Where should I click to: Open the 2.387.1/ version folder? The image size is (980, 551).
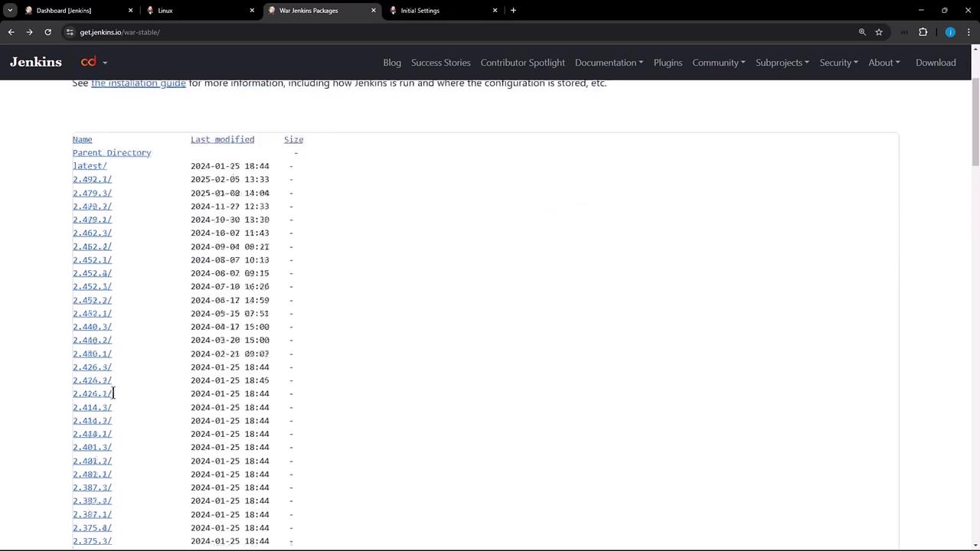pos(92,514)
